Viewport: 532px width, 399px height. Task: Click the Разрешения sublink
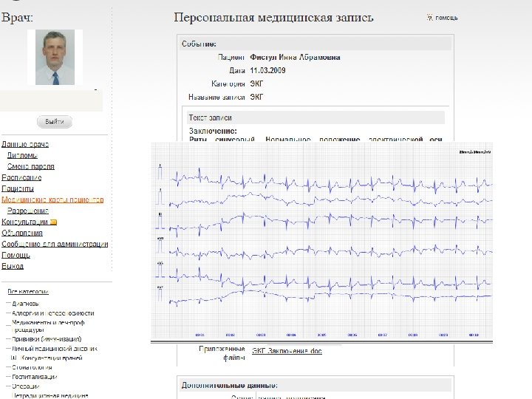(x=28, y=211)
